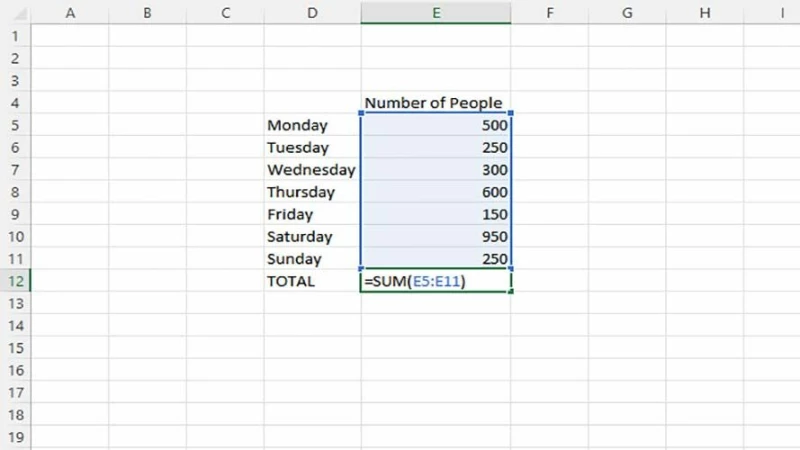Image resolution: width=800 pixels, height=450 pixels.
Task: Select row 12 header
Action: click(x=15, y=281)
